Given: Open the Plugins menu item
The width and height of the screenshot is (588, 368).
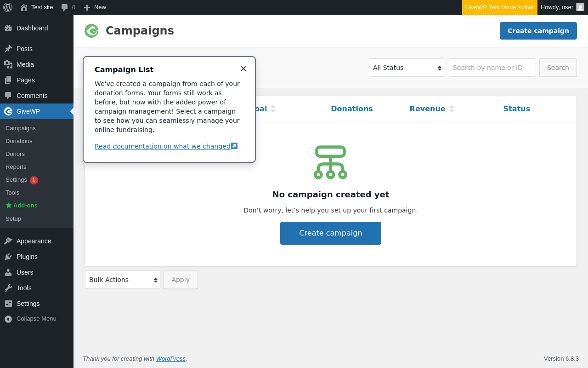Looking at the screenshot, I should 27,257.
